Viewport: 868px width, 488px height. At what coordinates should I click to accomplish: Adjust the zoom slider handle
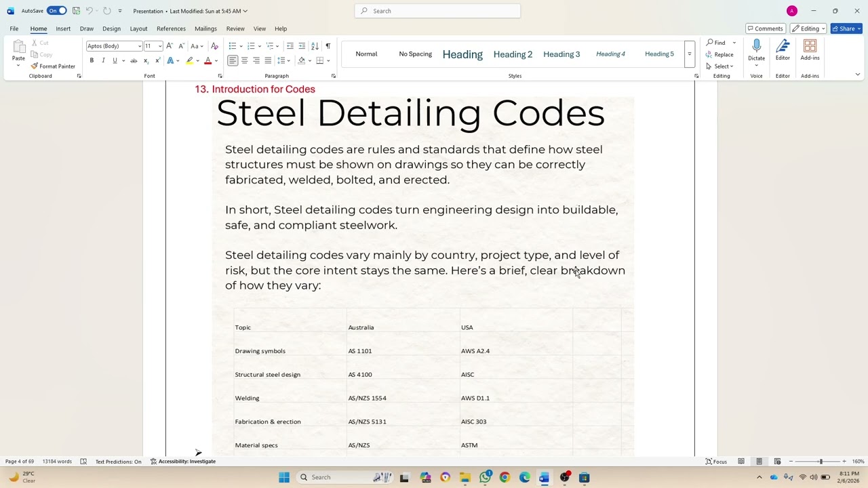click(821, 462)
